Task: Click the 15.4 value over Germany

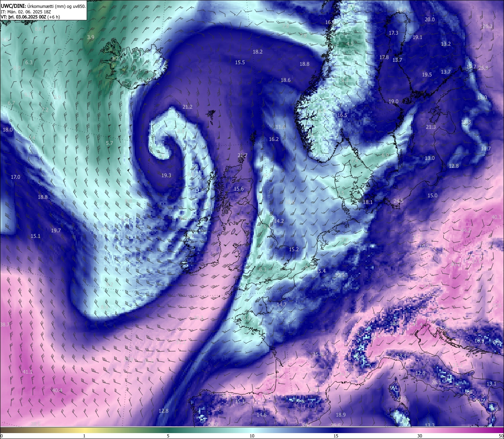Action: click(321, 270)
